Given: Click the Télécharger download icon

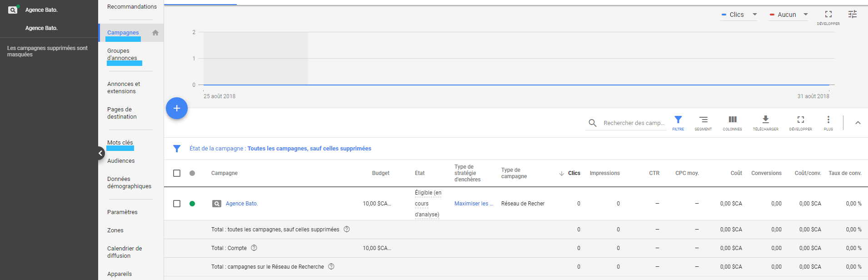Looking at the screenshot, I should 766,123.
